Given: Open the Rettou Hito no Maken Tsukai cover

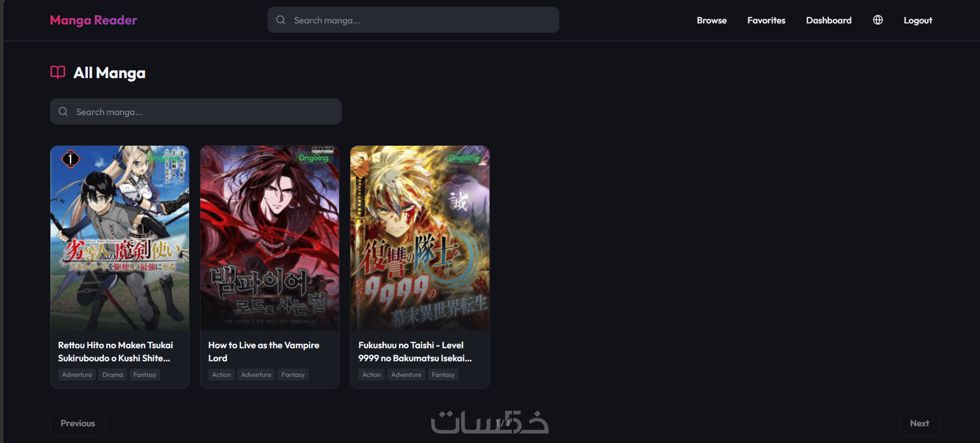Looking at the screenshot, I should (120, 238).
